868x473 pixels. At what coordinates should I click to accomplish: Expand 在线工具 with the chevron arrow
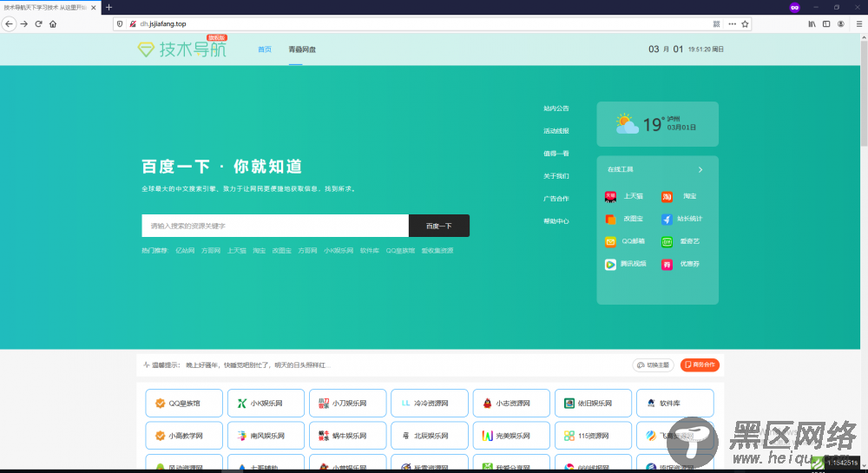700,170
